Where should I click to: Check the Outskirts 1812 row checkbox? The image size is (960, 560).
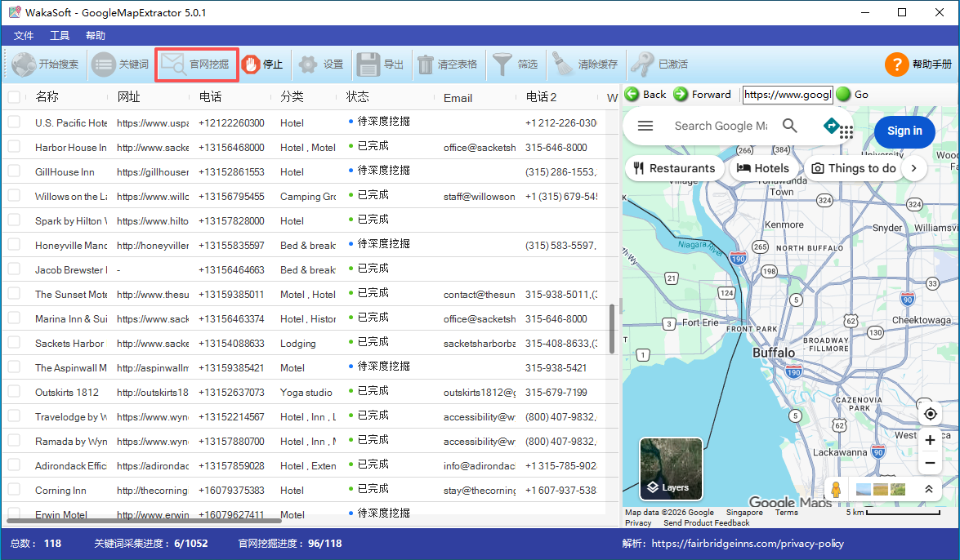[x=13, y=391]
